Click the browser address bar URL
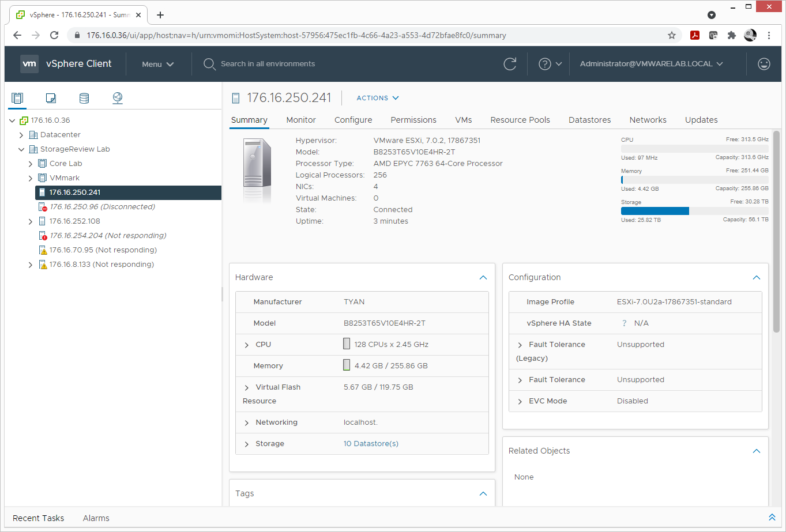The height and width of the screenshot is (532, 786). click(x=296, y=35)
